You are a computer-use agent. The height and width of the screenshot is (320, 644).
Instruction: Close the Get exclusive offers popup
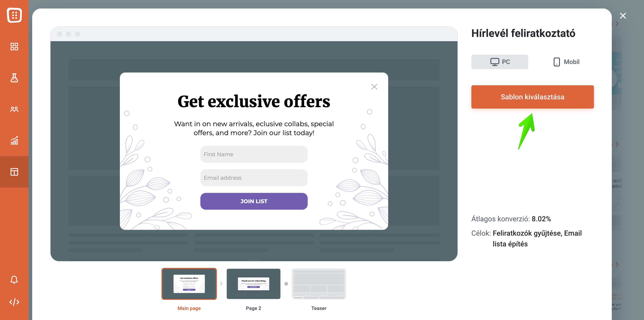click(x=374, y=87)
